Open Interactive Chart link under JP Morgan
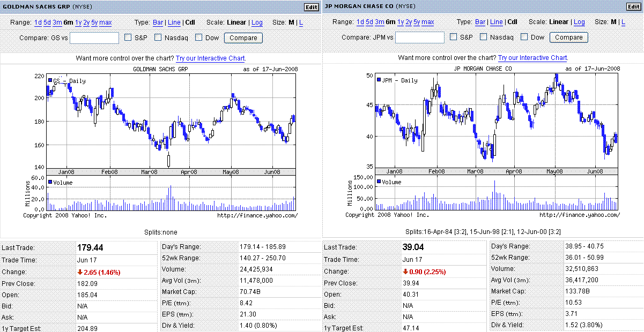Screen dimensions: 644x332 pos(532,58)
